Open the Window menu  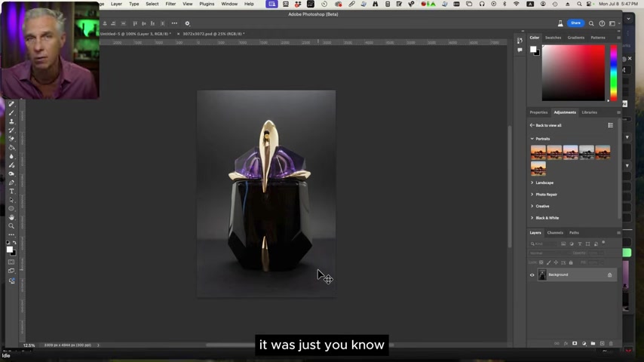(229, 4)
